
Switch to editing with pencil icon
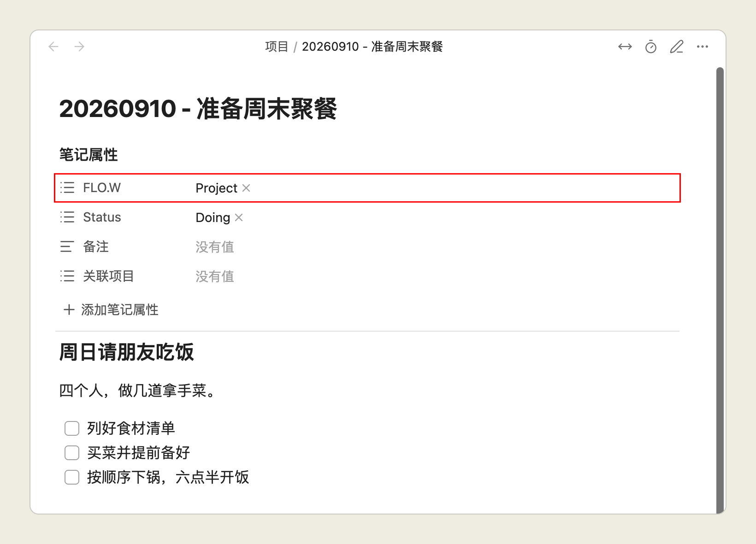(677, 47)
